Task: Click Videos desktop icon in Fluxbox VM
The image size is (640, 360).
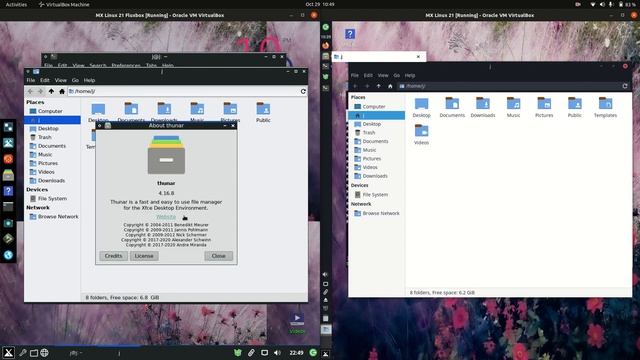Action: point(297,323)
